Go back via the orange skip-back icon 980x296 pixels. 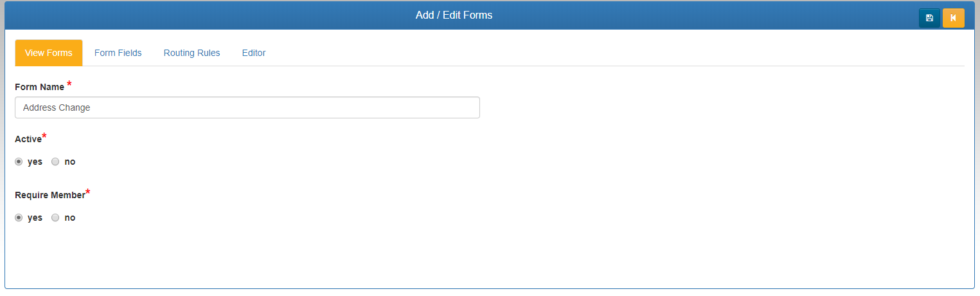tap(954, 18)
